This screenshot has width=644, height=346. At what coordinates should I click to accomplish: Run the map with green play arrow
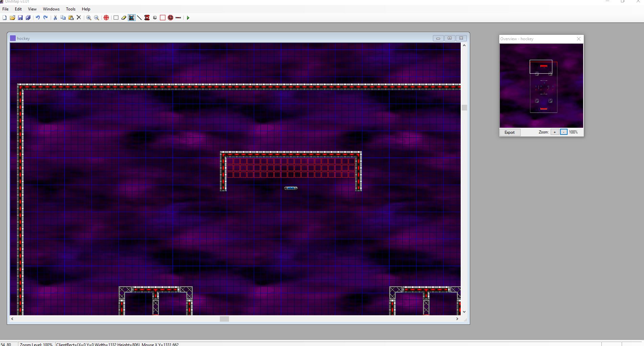188,18
